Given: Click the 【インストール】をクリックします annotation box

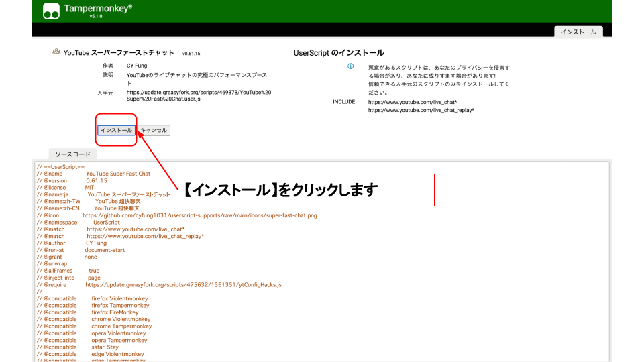Looking at the screenshot, I should [x=305, y=190].
